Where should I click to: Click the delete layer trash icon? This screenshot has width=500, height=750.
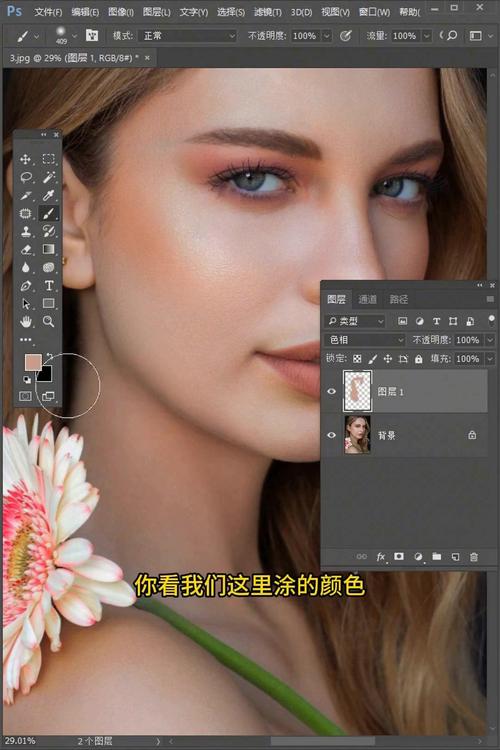point(474,557)
